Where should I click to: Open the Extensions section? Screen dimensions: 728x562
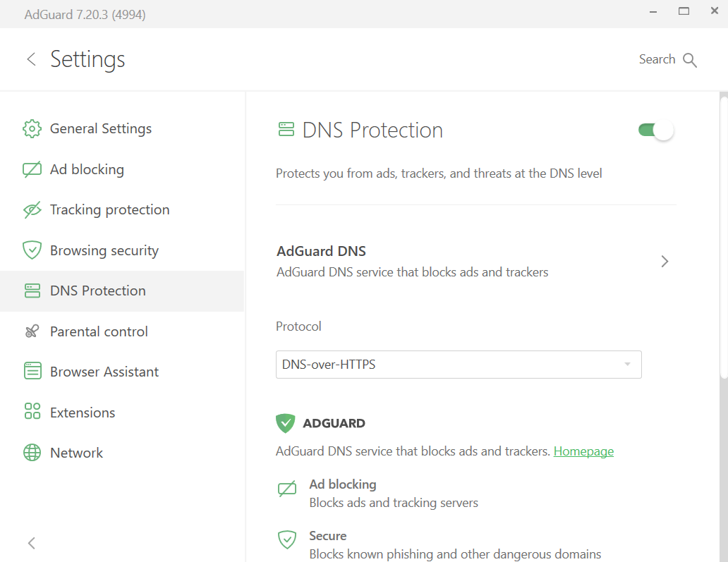[121, 412]
